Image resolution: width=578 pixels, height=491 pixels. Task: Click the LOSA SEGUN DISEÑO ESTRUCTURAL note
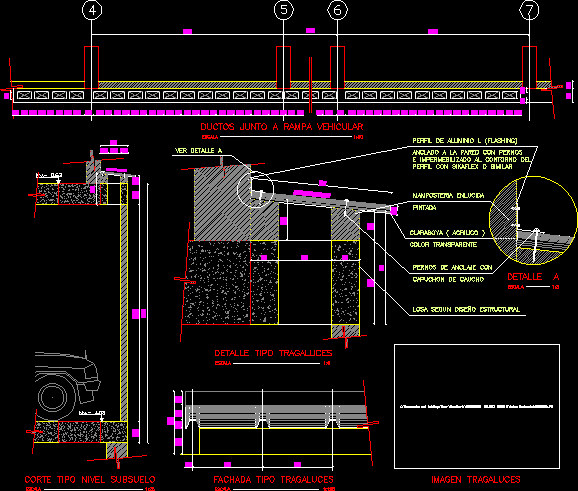466,310
